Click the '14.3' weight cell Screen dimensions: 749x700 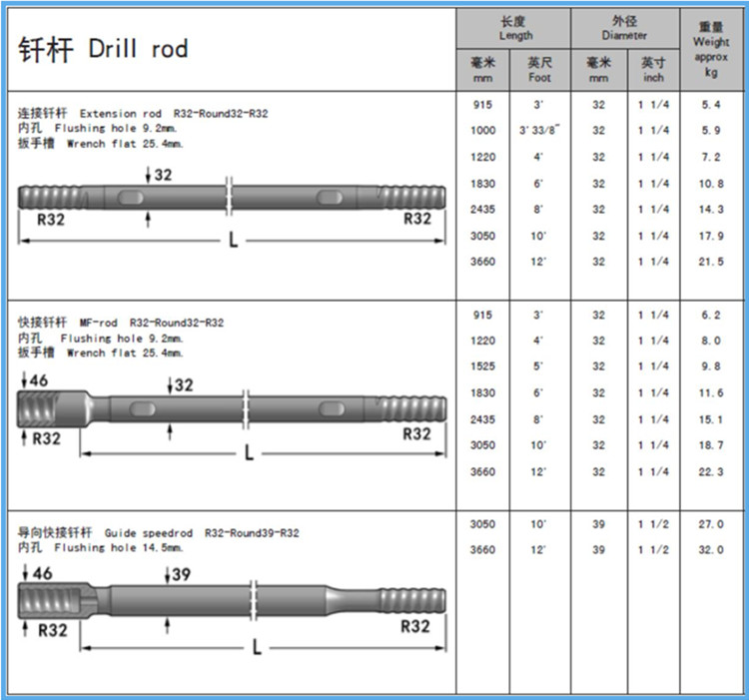pyautogui.click(x=711, y=209)
